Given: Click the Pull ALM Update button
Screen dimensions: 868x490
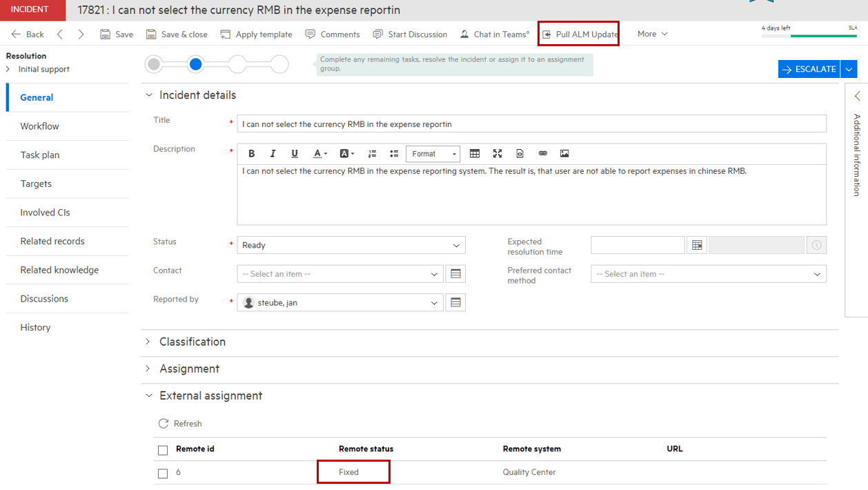Looking at the screenshot, I should click(578, 33).
